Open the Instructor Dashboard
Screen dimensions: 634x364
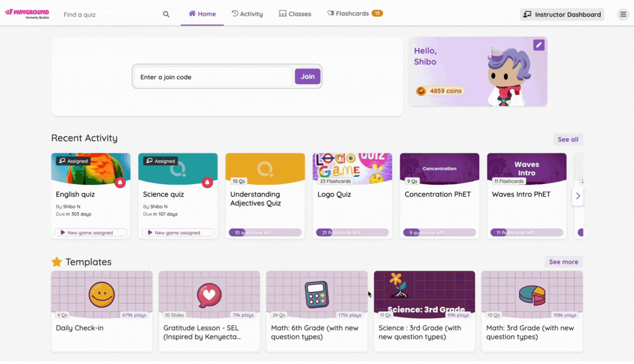(x=562, y=14)
